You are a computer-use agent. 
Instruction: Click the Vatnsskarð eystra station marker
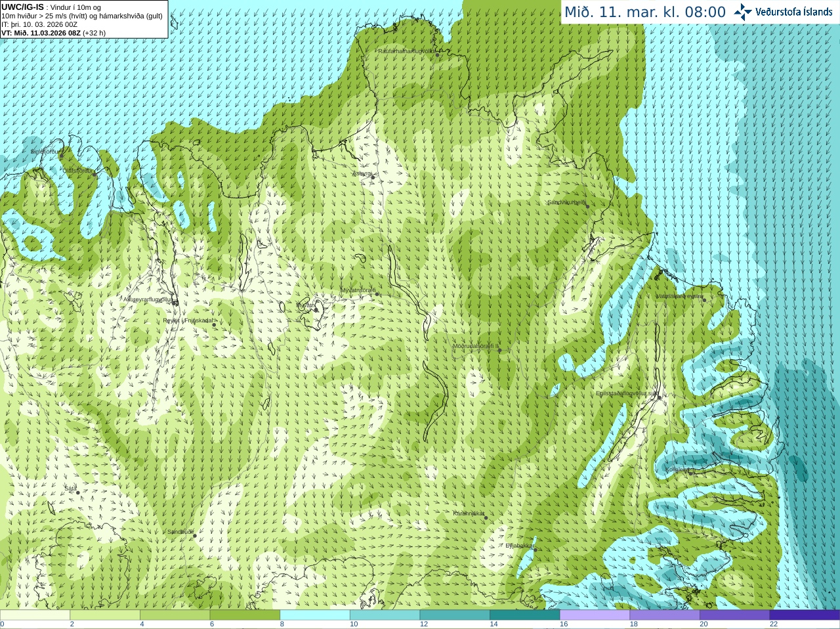[x=704, y=300]
